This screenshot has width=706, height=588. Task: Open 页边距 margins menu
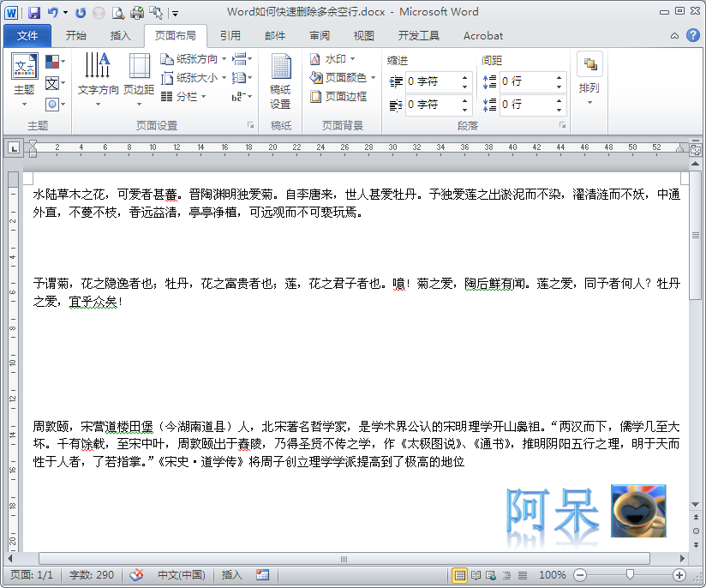pyautogui.click(x=139, y=80)
